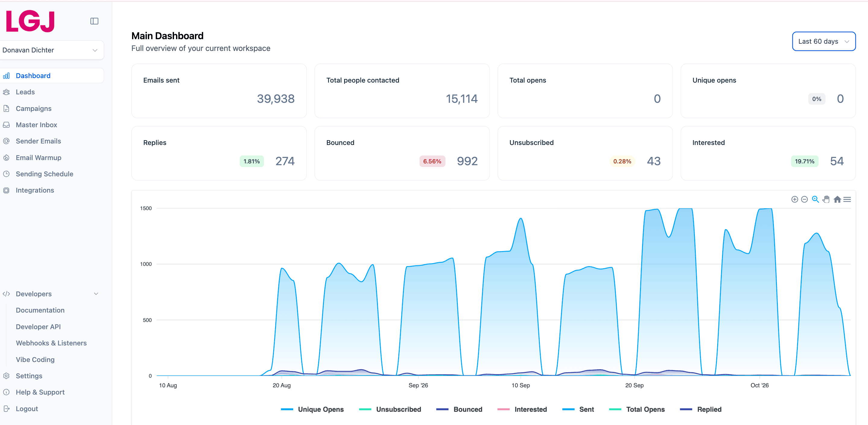Open the Dashboard page
Screen dimensions: 868x425
tap(51, 76)
